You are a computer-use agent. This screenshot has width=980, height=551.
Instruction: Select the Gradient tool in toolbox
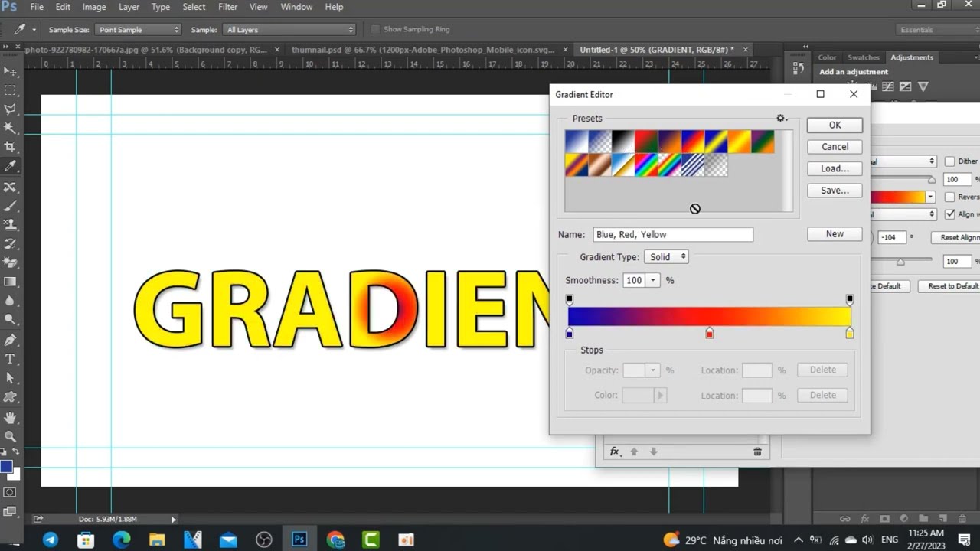11,282
